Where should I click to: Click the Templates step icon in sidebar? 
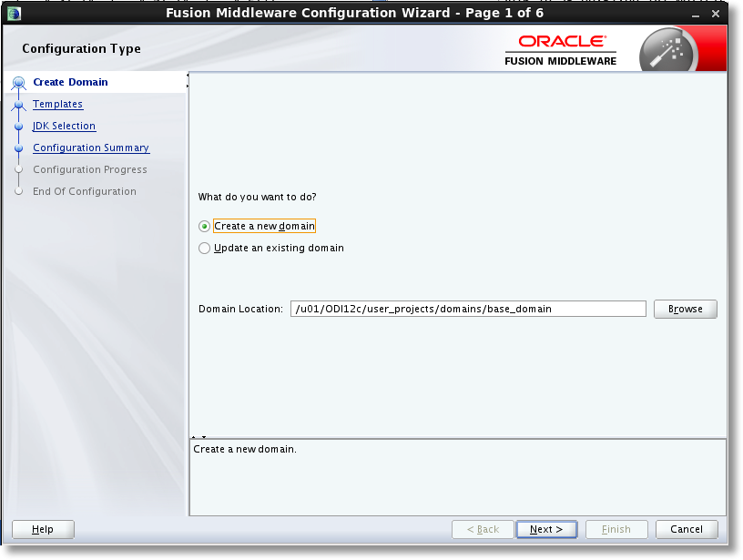pyautogui.click(x=19, y=104)
